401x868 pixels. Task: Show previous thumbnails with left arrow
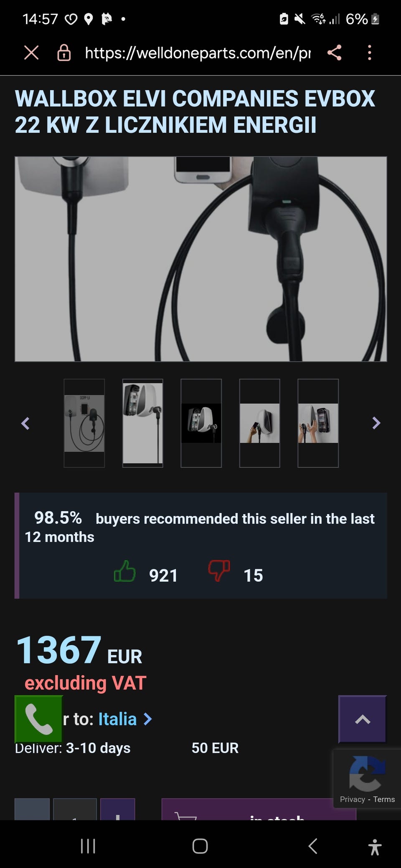point(25,423)
